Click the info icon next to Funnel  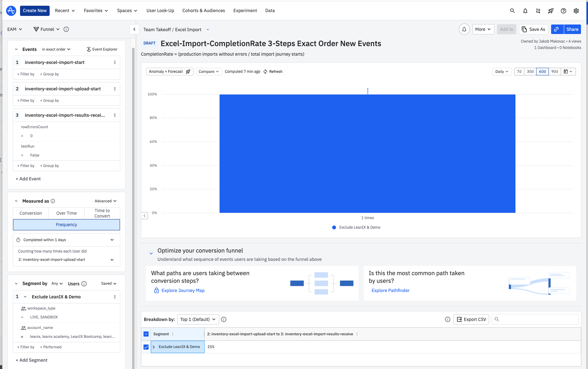[66, 29]
